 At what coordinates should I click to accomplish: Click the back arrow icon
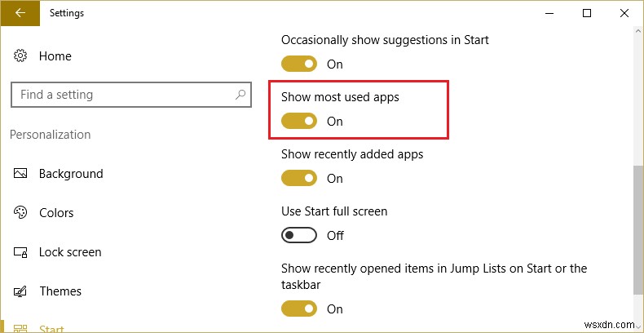point(20,13)
